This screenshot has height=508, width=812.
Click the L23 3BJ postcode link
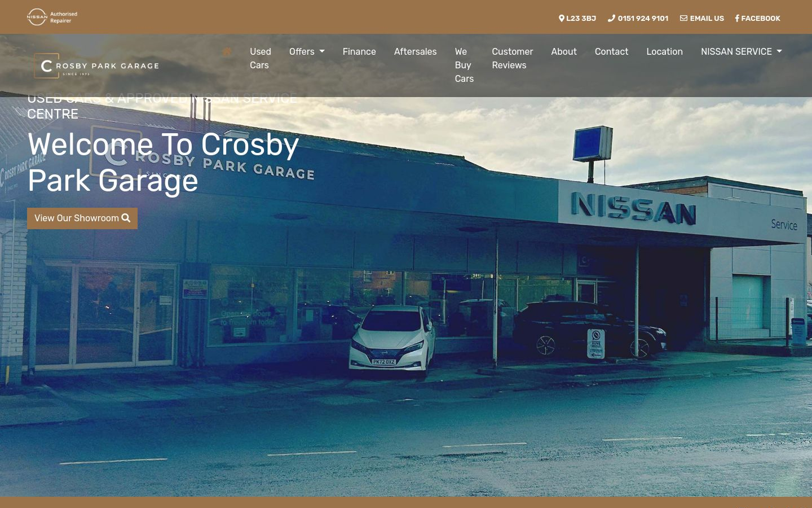(x=577, y=18)
